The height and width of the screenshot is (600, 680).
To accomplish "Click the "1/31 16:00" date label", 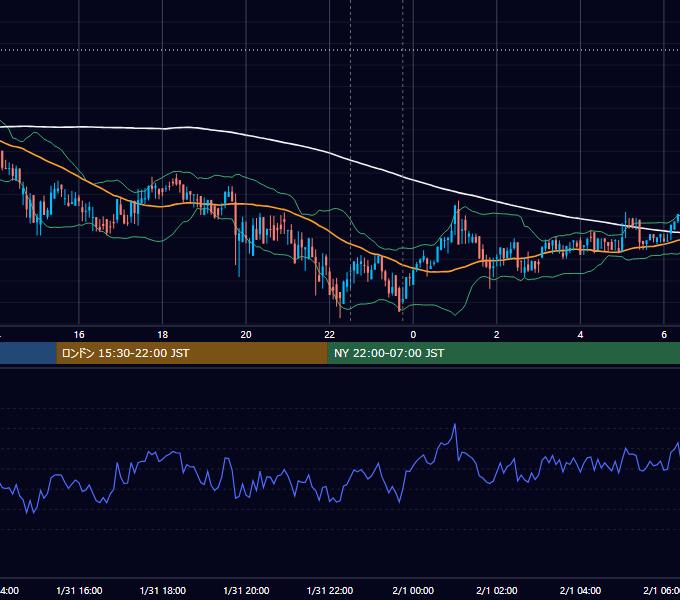I will (x=79, y=591).
